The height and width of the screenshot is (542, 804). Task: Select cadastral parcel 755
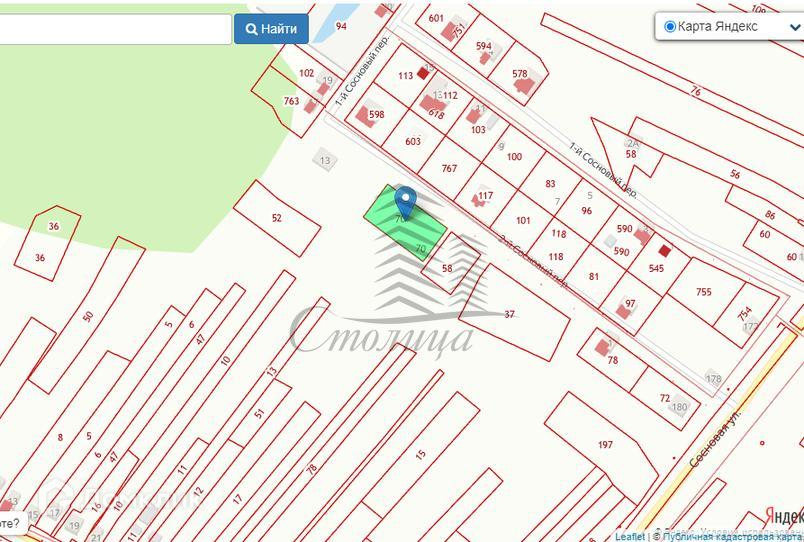tap(704, 291)
